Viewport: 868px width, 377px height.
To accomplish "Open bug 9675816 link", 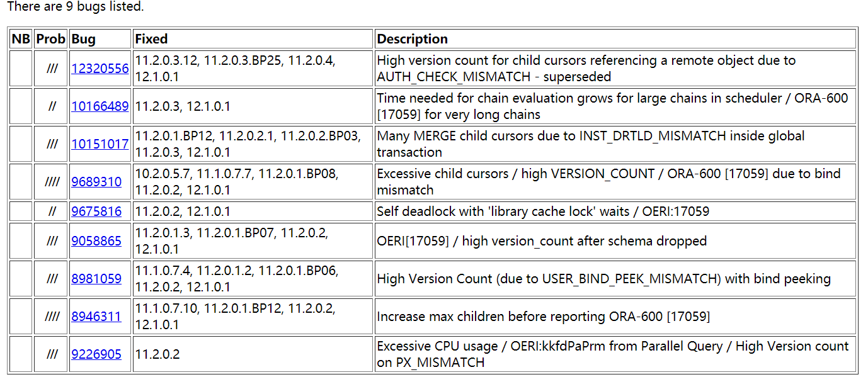I will tap(96, 211).
